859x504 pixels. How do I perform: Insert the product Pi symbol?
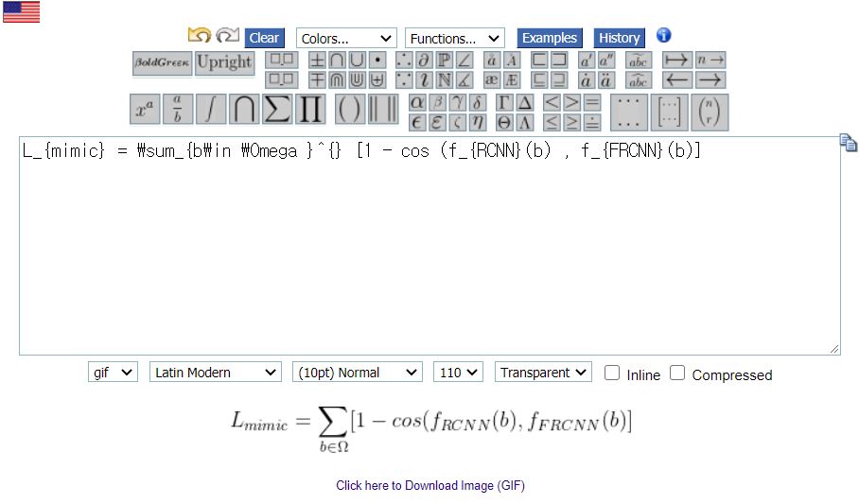click(x=310, y=109)
